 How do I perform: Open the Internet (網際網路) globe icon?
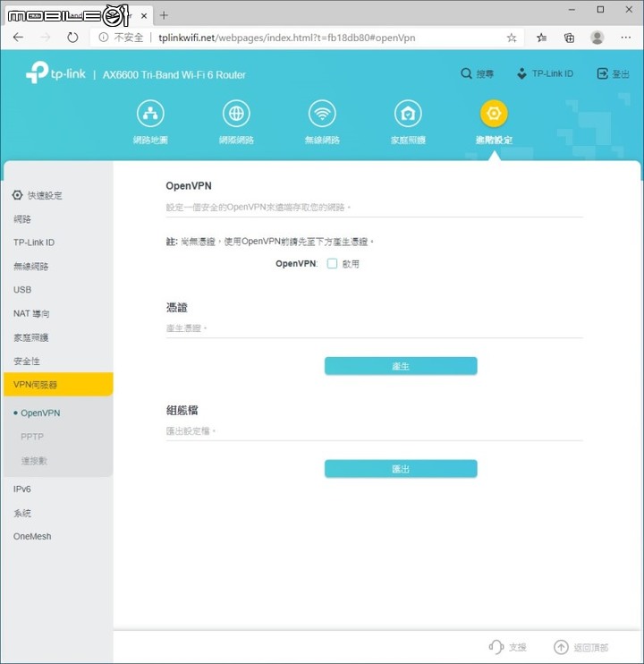pyautogui.click(x=236, y=114)
